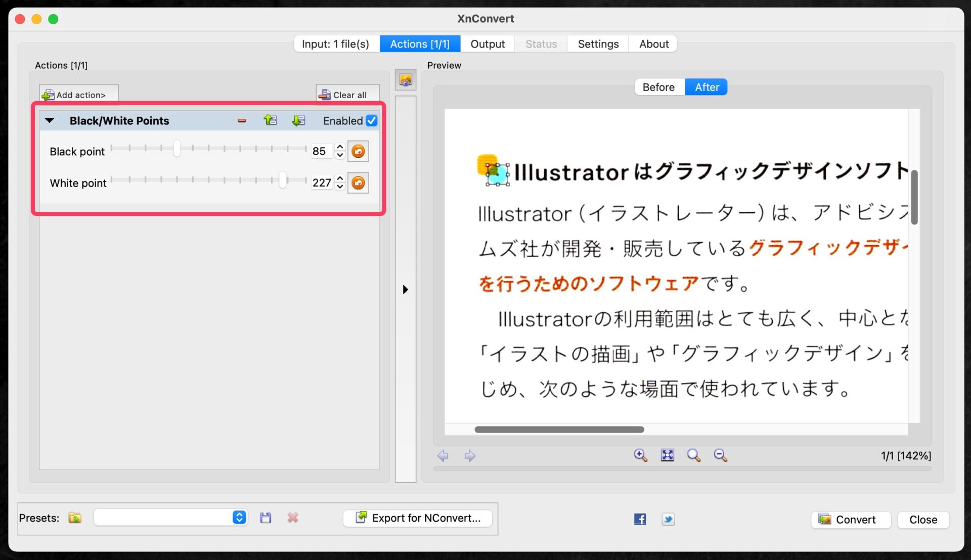Zoom out of the preview image
The width and height of the screenshot is (971, 560).
tap(720, 455)
